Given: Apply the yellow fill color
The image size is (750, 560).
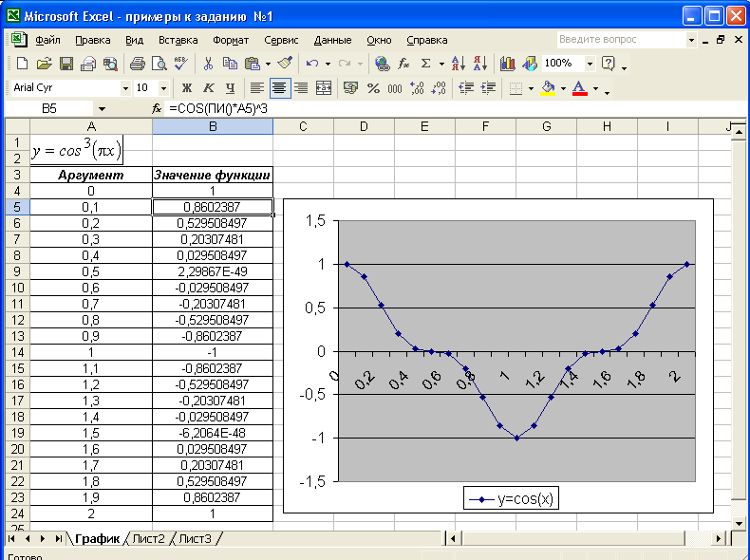Looking at the screenshot, I should click(548, 88).
